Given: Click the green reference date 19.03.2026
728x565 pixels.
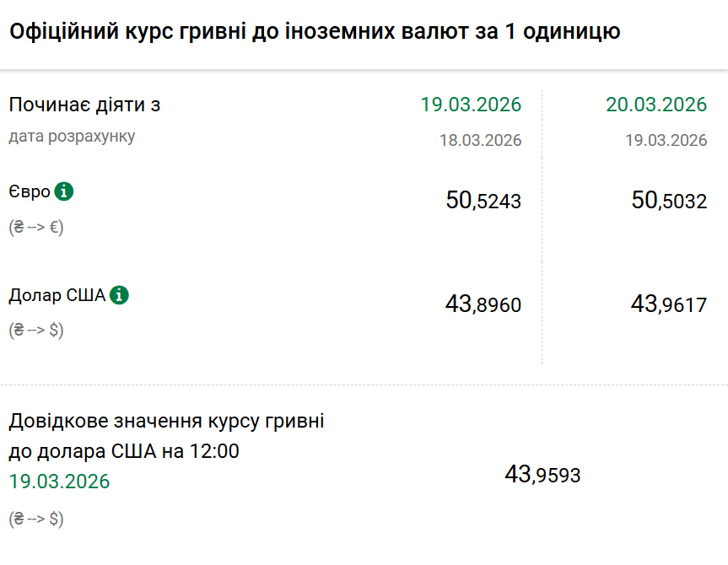Looking at the screenshot, I should (x=60, y=482).
